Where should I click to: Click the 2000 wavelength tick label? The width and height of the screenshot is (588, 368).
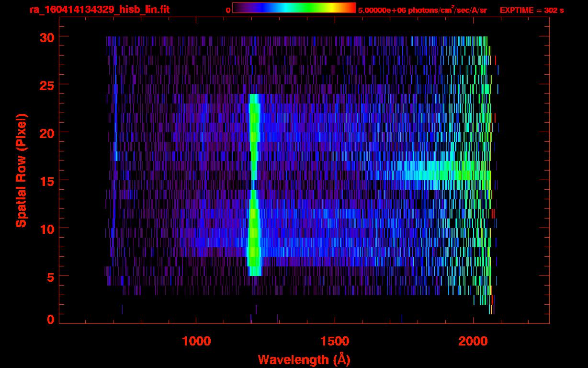(x=473, y=341)
